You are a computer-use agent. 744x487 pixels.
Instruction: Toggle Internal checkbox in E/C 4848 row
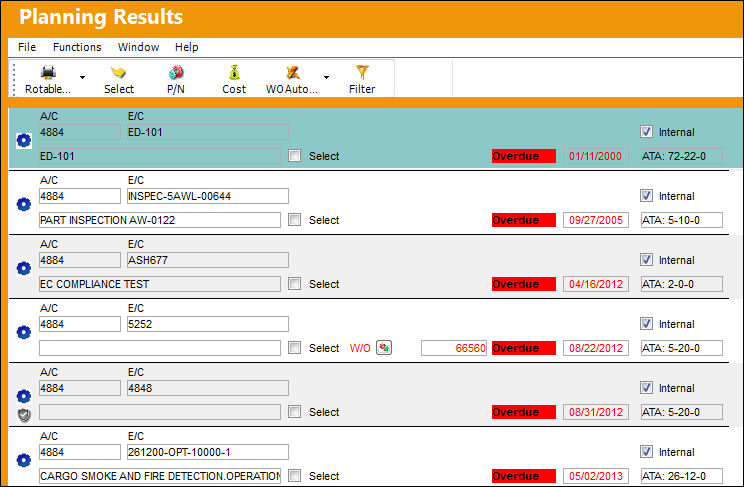coord(646,388)
